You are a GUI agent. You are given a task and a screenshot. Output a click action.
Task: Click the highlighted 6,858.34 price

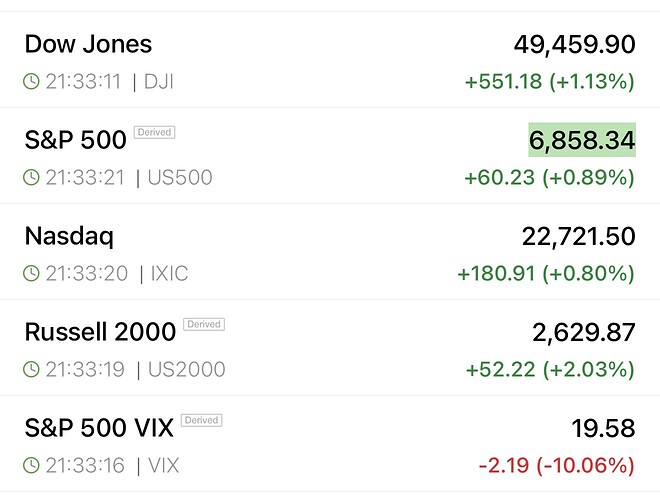pos(581,140)
